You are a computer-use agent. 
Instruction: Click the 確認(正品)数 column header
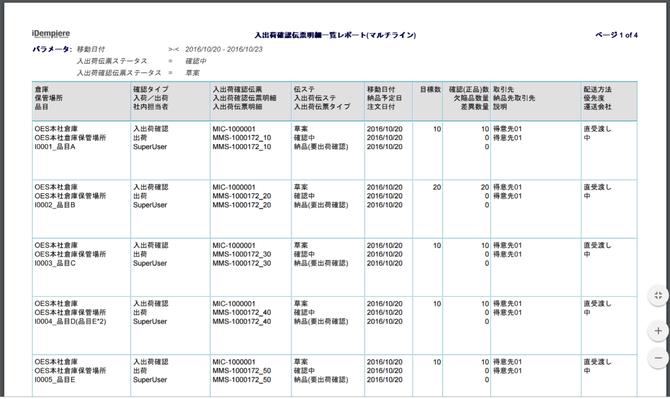tap(469, 89)
